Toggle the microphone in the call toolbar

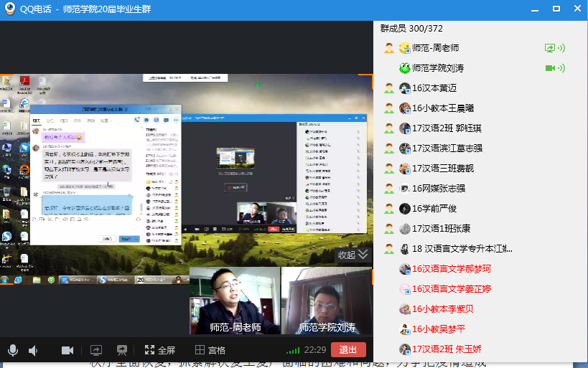(13, 350)
